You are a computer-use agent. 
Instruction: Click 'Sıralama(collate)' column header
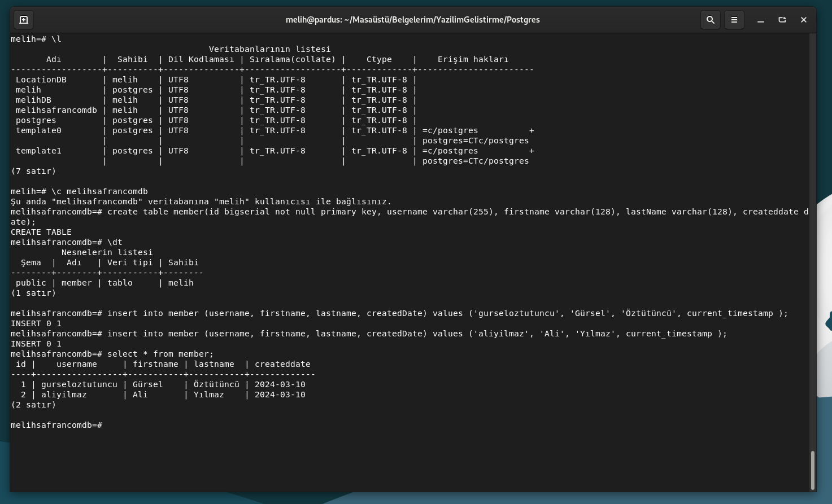coord(293,59)
